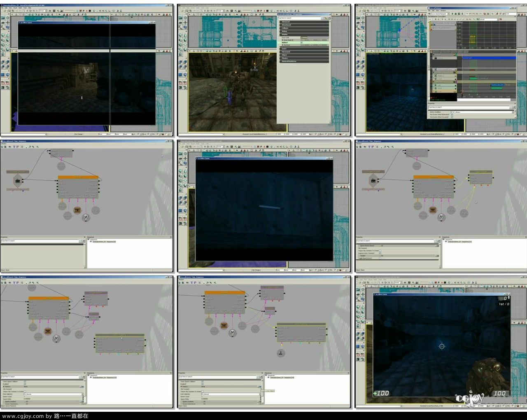Click Play button in UnrealMatinee toolbar
This screenshot has width=527, height=420.
[452, 14]
